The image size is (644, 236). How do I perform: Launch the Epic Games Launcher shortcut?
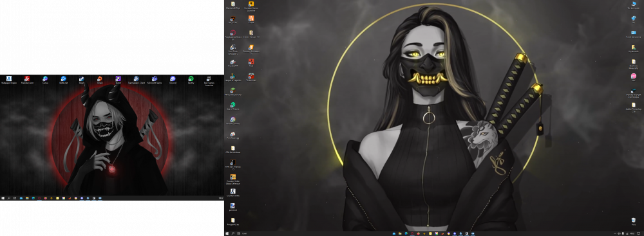pos(209,81)
